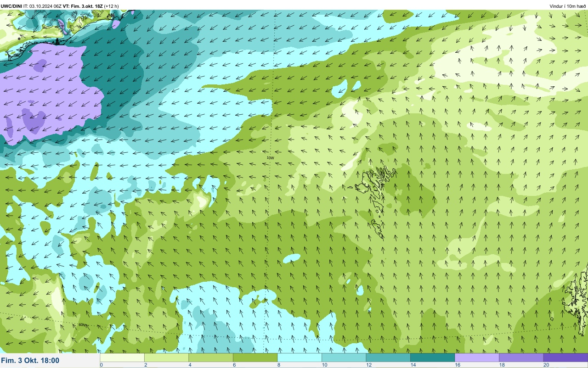Click the small cyan patch south of center

pos(291,259)
